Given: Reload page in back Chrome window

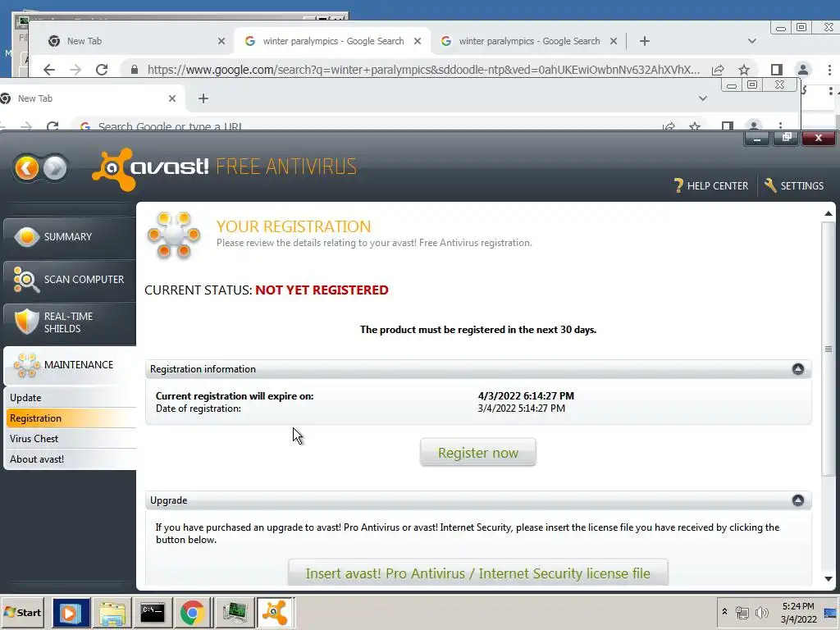Looking at the screenshot, I should [102, 70].
